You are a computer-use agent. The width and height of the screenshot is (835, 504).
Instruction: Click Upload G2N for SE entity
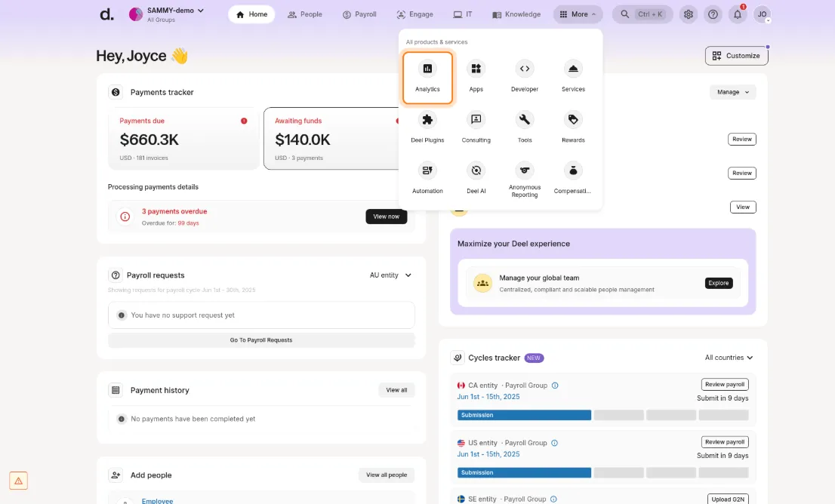(x=728, y=499)
